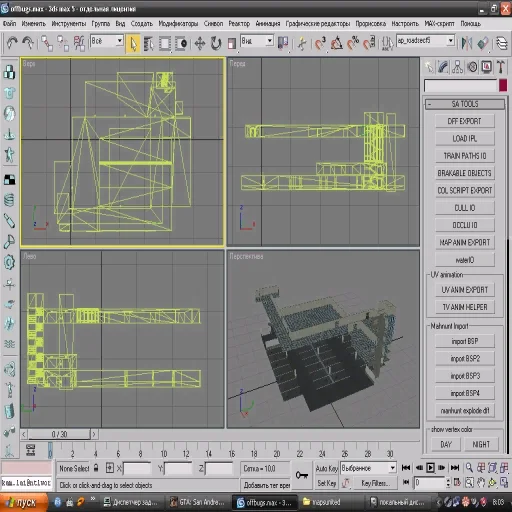Viewport: 512px width, 512px height.
Task: Open the Windows 'пуск' Start button
Action: [x=23, y=502]
